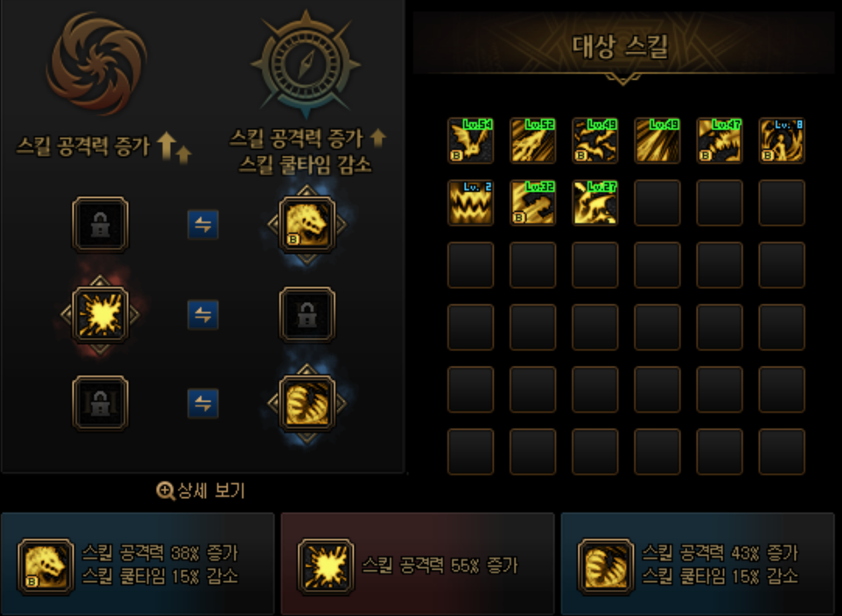Select the 스킬 공격력 55% 증가 summary card
Screen dimensions: 842x616
[x=417, y=564]
